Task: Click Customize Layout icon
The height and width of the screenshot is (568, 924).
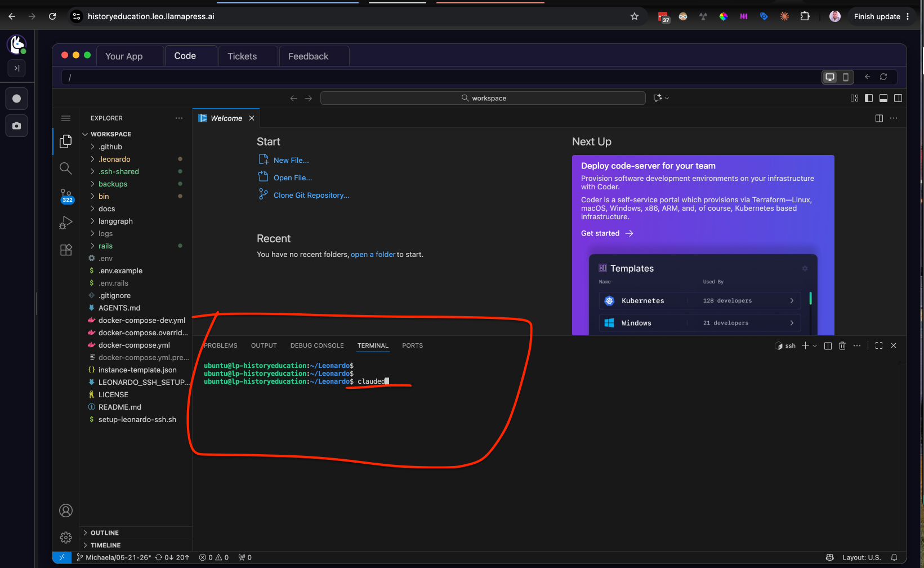Action: pos(854,98)
